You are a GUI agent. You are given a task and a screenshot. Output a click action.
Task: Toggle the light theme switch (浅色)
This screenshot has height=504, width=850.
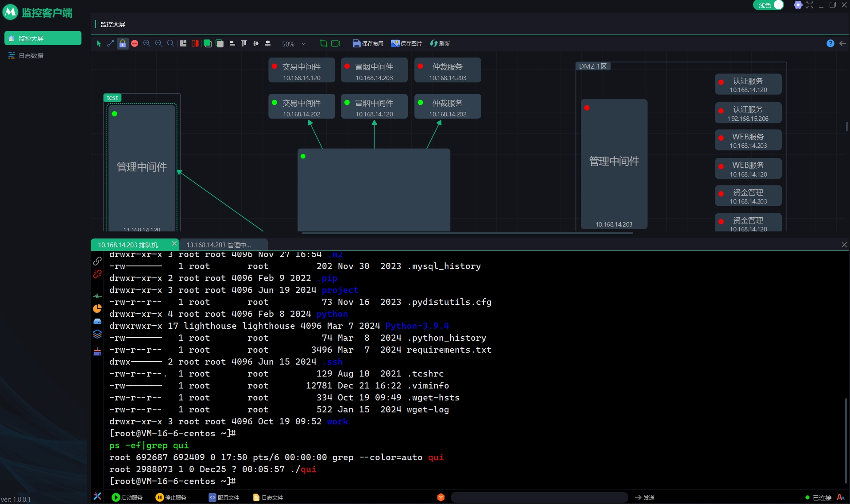click(769, 5)
